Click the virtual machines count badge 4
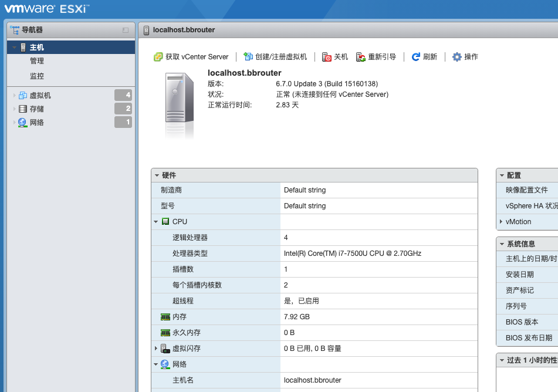 coord(123,95)
